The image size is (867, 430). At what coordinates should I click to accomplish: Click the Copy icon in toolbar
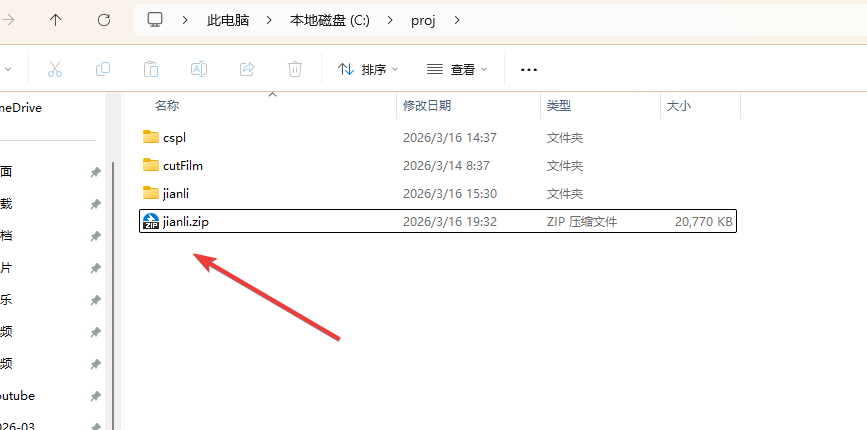tap(103, 69)
